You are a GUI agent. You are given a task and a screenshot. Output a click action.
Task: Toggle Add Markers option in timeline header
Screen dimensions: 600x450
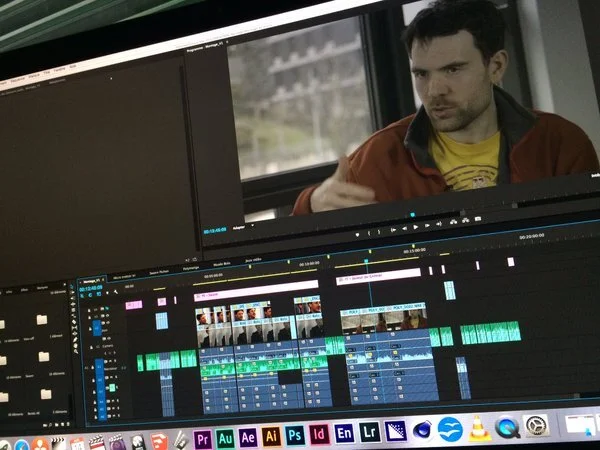click(107, 293)
